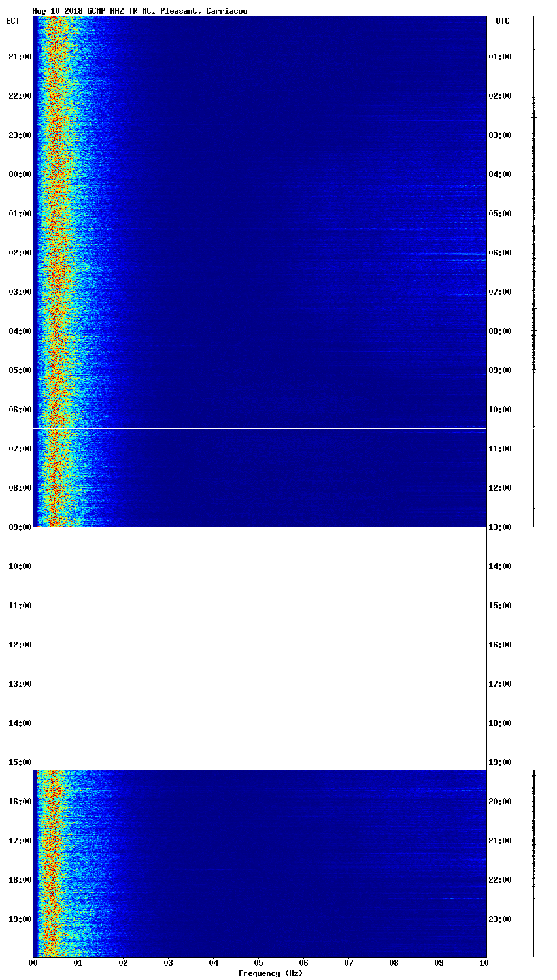Select the 01:00 label on ECT axis
The width and height of the screenshot is (557, 980).
pyautogui.click(x=20, y=214)
